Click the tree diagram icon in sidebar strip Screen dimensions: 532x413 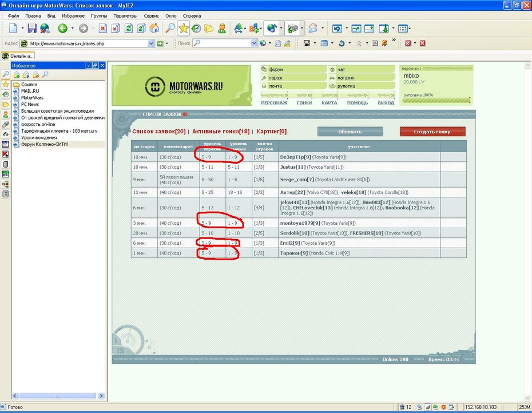point(5,184)
